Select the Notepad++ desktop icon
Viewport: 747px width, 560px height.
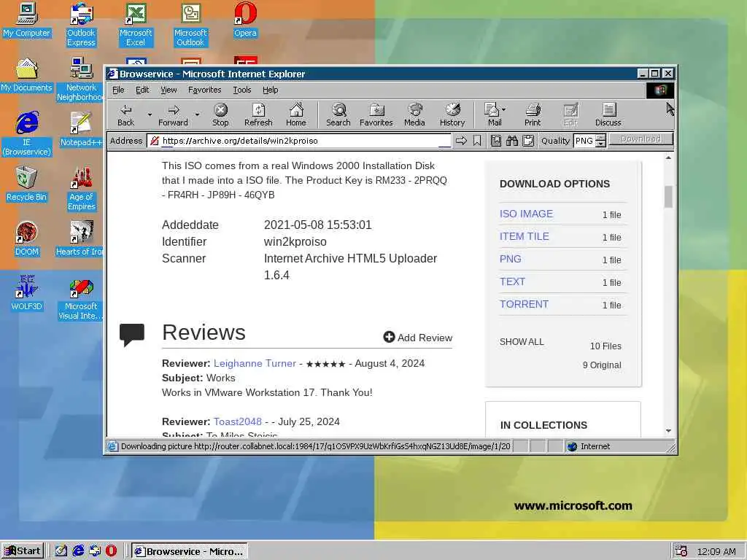click(x=81, y=130)
